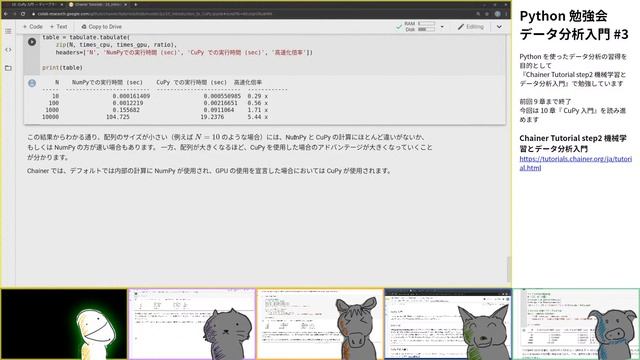
Task: Click the Python 勉強会 title text
Action: click(563, 16)
